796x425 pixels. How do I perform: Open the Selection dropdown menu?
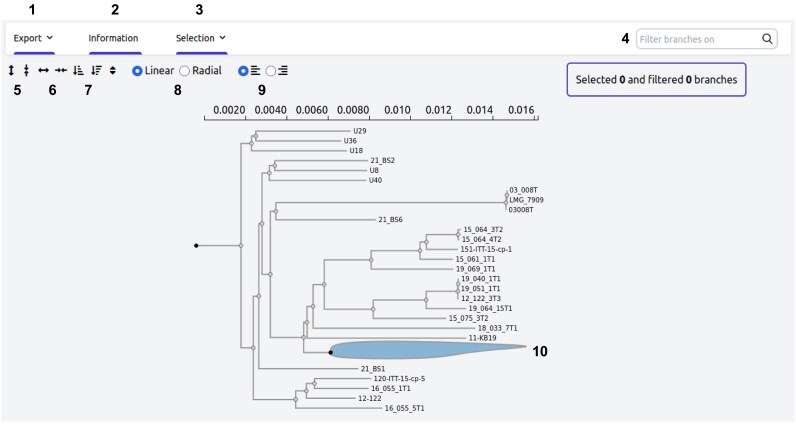pyautogui.click(x=201, y=38)
